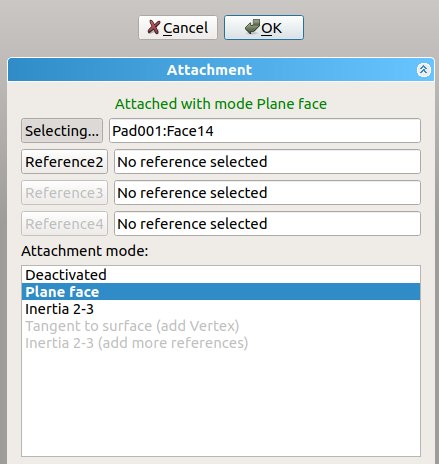439x464 pixels.
Task: Confirm the attachment with OK
Action: click(x=264, y=28)
